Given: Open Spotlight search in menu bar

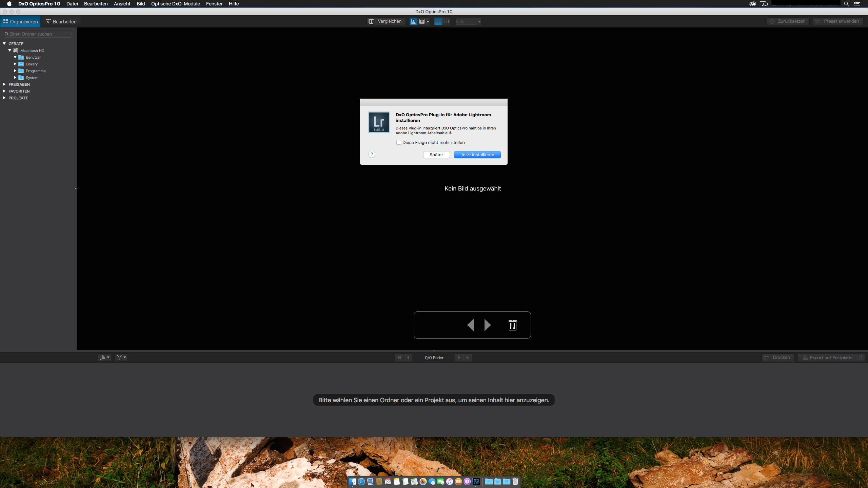Looking at the screenshot, I should tap(846, 4).
